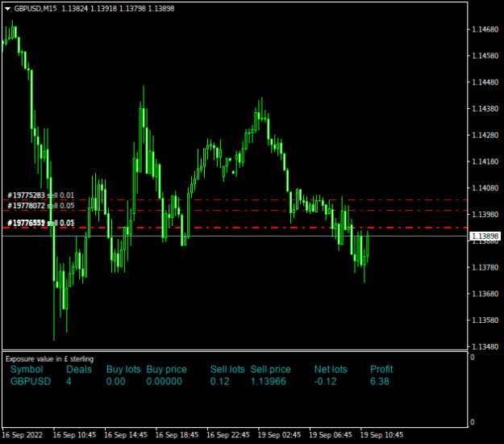Click the Sell lots value 0.12
Viewport: 504px width, 444px height.
click(x=220, y=382)
